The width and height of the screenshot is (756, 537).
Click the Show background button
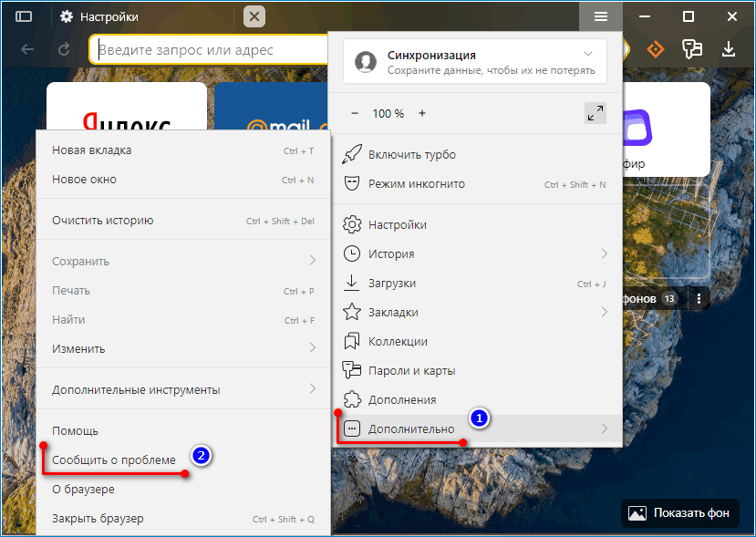679,513
